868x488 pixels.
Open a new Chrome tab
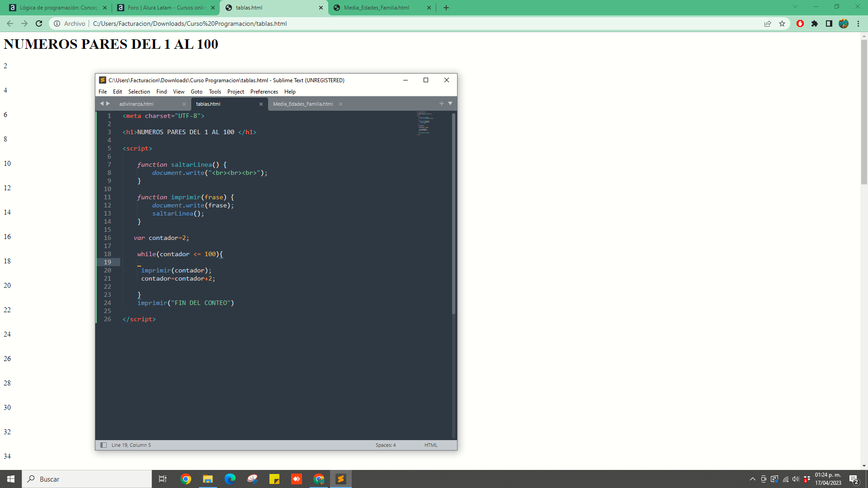[446, 8]
